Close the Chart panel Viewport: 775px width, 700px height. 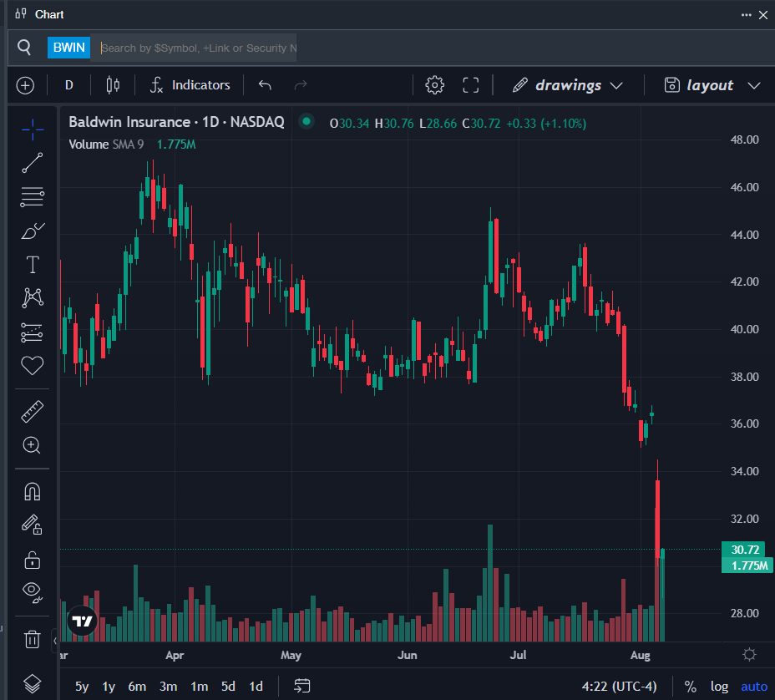763,15
